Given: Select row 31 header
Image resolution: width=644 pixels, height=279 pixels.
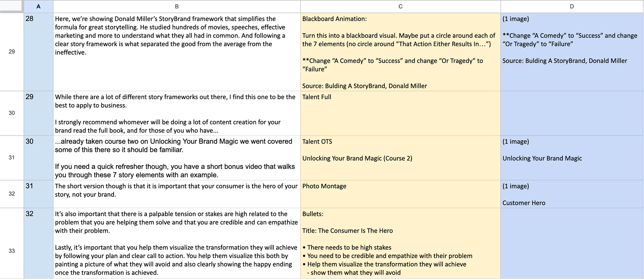Looking at the screenshot, I should pyautogui.click(x=12, y=157).
